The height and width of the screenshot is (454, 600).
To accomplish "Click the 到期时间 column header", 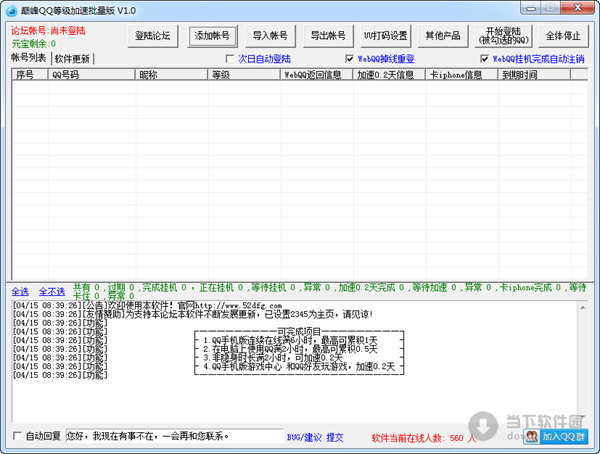I will pos(535,75).
